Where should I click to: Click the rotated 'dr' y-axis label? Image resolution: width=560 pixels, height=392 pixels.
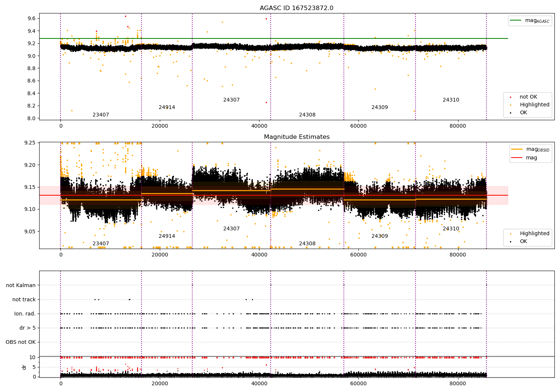(x=24, y=367)
